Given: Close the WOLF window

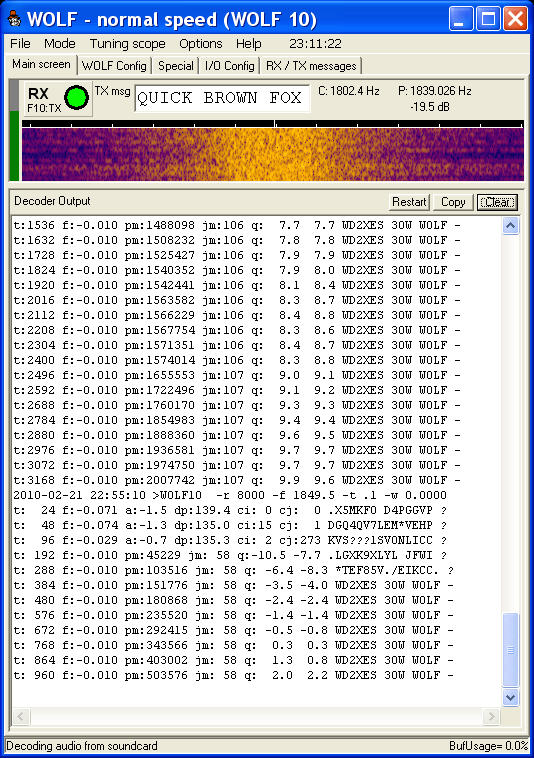Looking at the screenshot, I should (x=515, y=19).
